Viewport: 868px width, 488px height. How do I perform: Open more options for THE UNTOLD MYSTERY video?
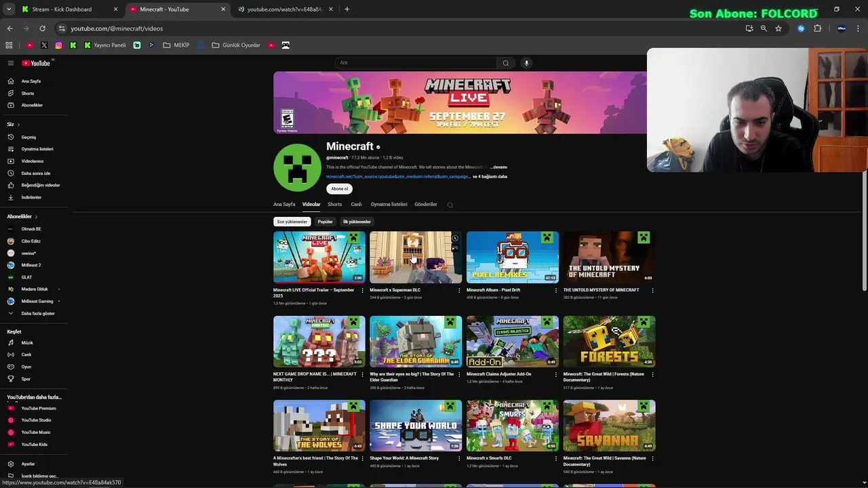pyautogui.click(x=652, y=290)
